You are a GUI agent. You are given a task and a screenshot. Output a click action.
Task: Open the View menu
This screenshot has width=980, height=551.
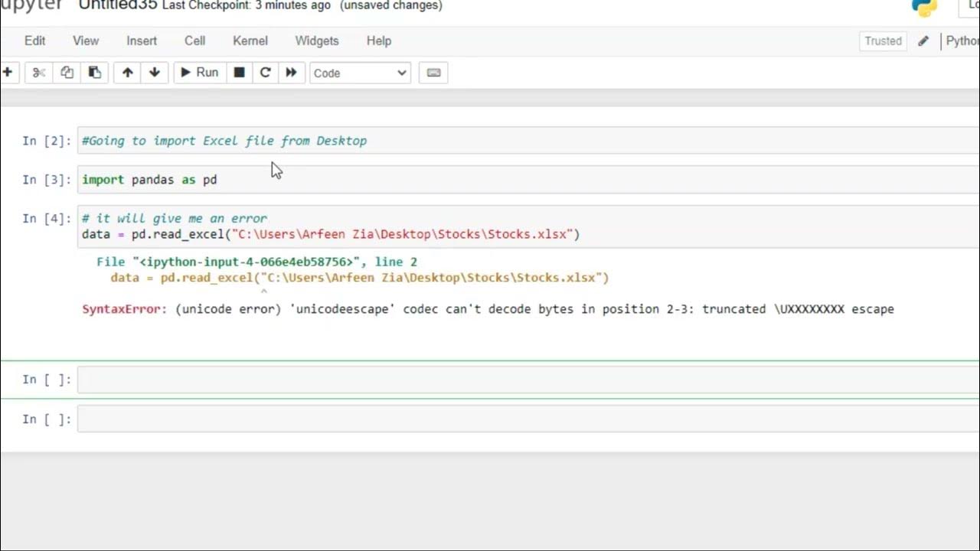(x=86, y=41)
